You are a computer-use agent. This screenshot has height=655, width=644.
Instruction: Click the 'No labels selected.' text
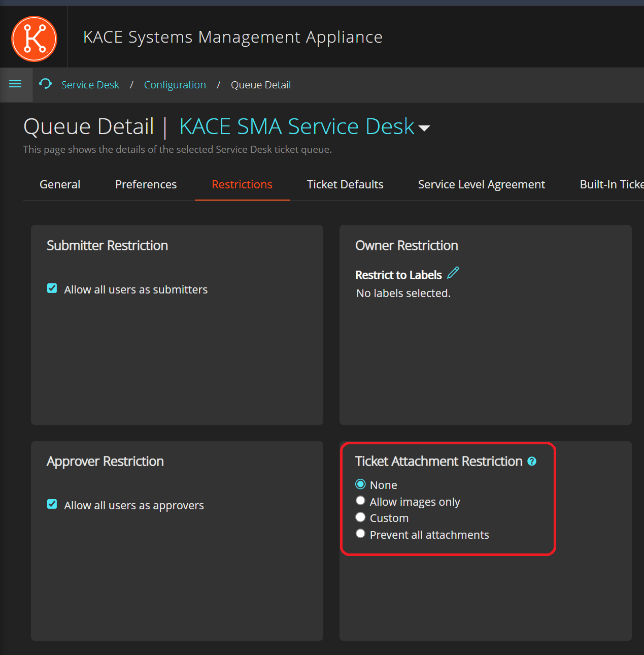pyautogui.click(x=403, y=293)
